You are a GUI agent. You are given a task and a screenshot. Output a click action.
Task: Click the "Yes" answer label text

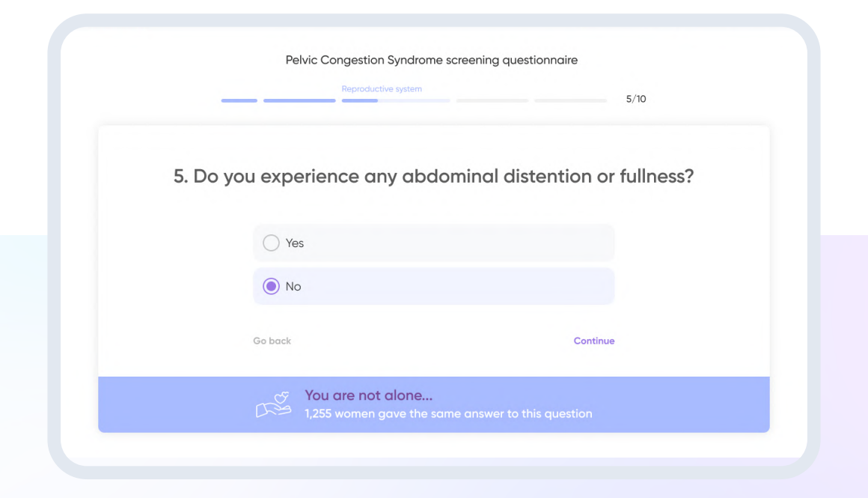pyautogui.click(x=295, y=243)
